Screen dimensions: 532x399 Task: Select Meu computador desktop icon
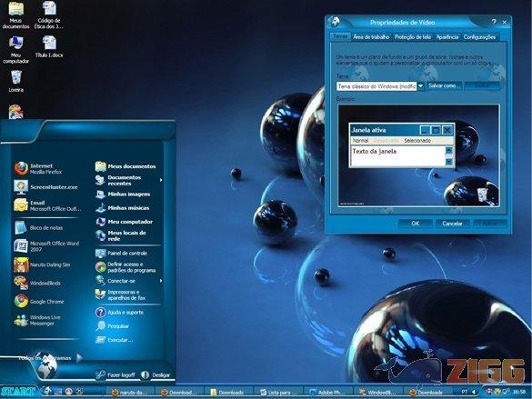click(x=15, y=50)
